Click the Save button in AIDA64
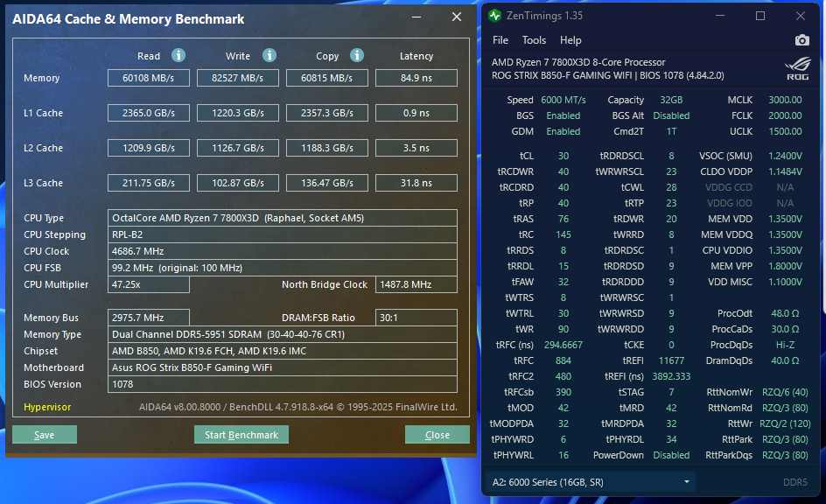 45,435
